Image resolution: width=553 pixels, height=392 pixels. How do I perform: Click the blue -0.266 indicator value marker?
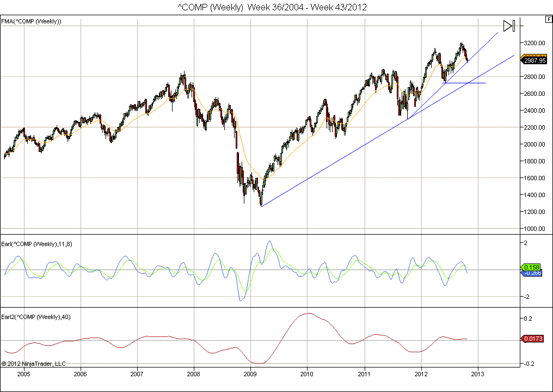pos(532,274)
